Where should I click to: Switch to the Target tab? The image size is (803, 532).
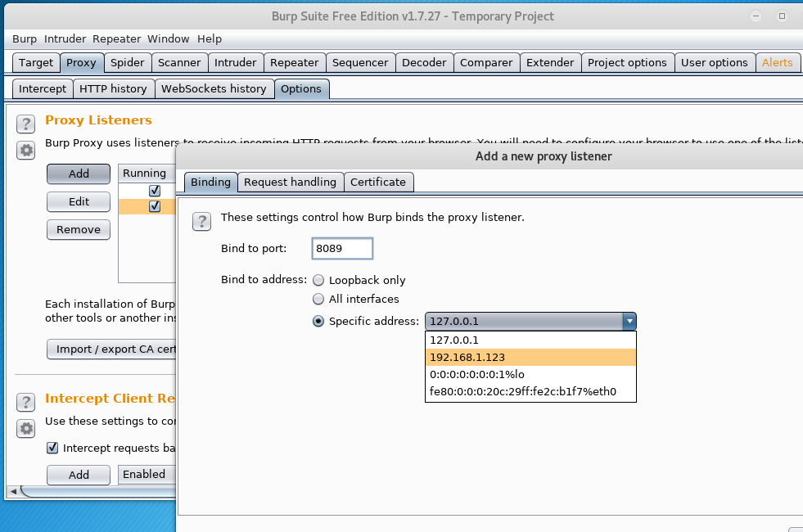[x=36, y=62]
